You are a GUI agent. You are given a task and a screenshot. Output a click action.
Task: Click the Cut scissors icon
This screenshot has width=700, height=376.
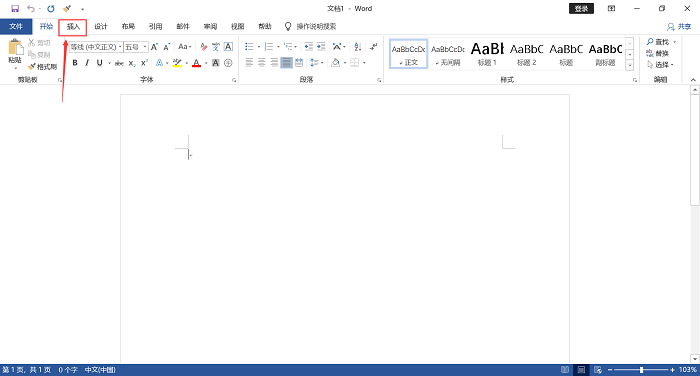tap(39, 43)
